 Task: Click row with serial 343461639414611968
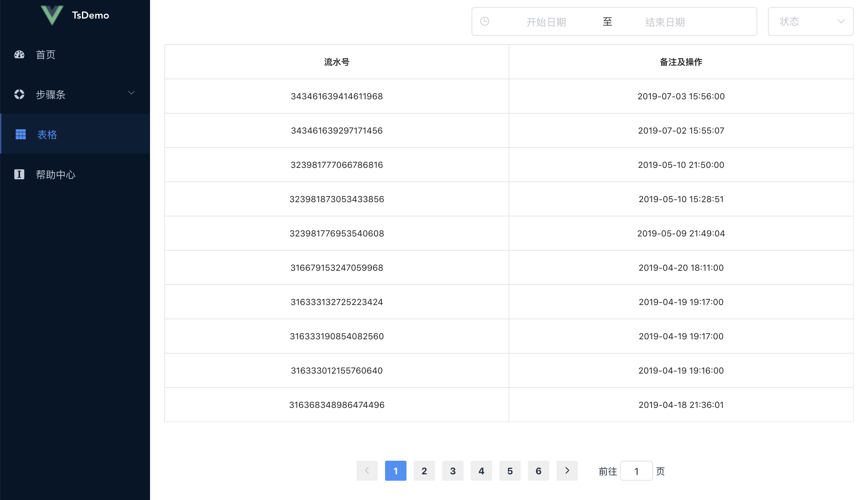336,96
